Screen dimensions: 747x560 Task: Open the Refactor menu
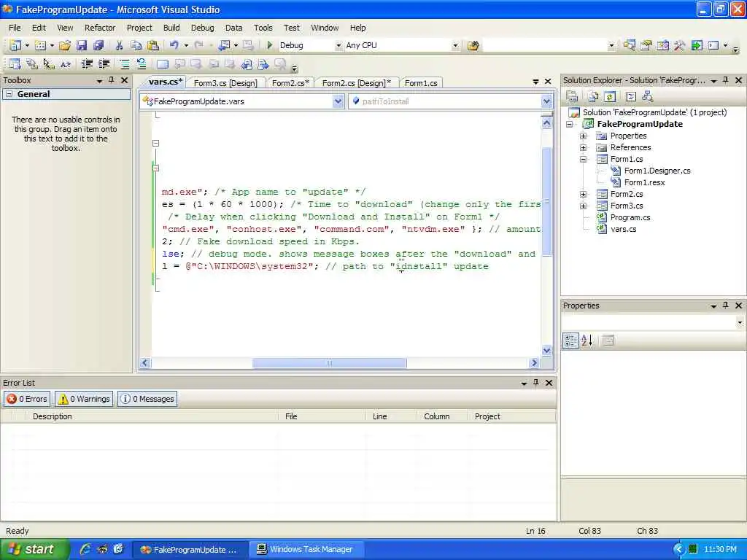click(x=100, y=28)
